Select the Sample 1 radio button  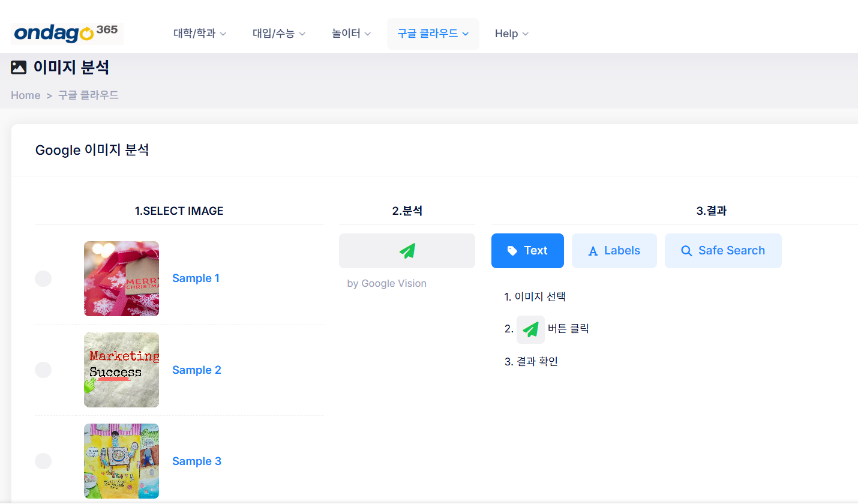point(43,278)
